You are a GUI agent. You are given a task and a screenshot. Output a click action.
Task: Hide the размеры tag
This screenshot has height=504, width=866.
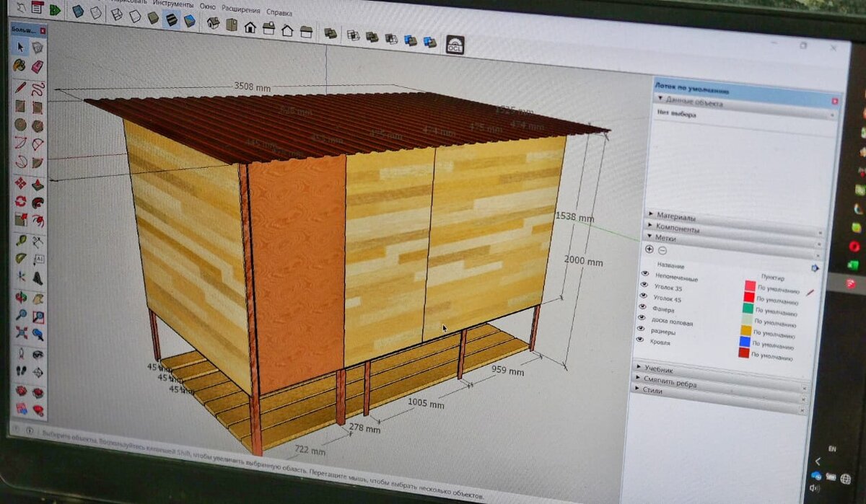pyautogui.click(x=642, y=329)
